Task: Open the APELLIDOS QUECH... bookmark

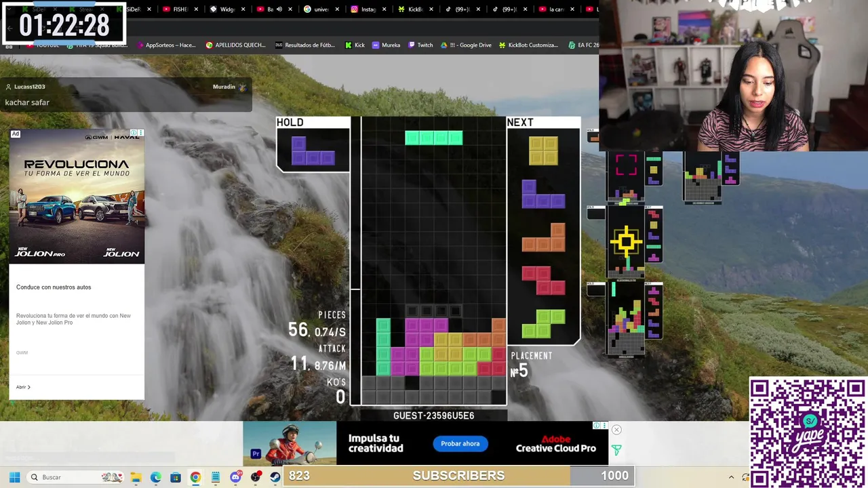Action: (235, 45)
